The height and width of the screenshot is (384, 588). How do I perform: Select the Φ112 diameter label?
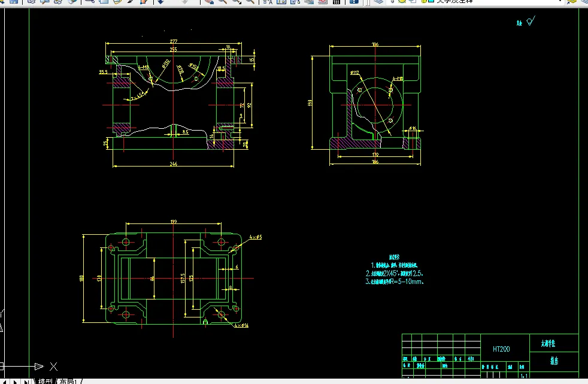coord(354,72)
